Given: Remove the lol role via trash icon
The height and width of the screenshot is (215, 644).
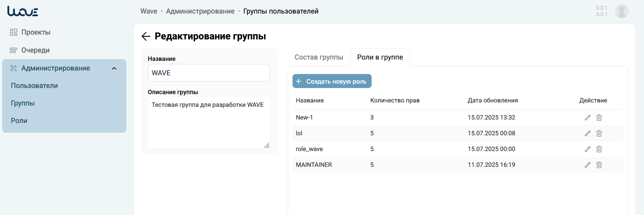Looking at the screenshot, I should (x=599, y=133).
